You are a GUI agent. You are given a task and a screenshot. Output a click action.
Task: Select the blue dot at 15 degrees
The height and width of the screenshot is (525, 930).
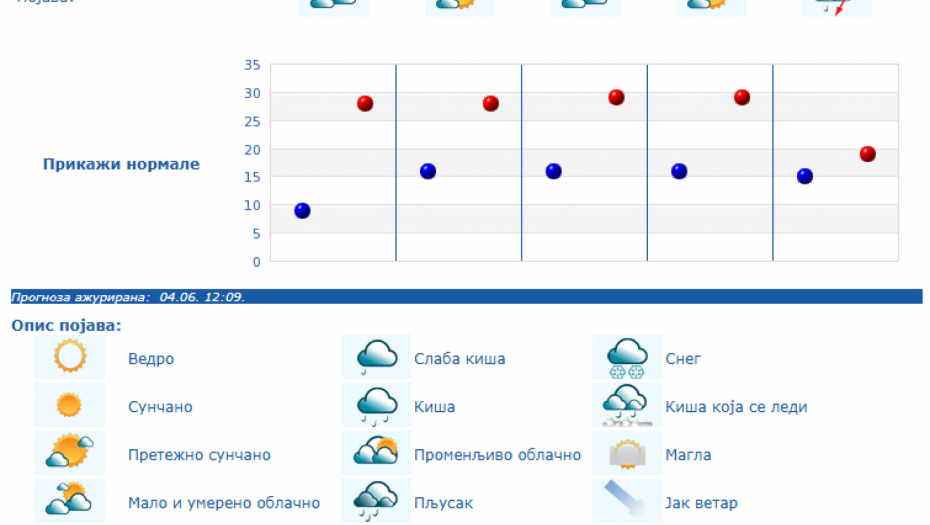point(805,177)
